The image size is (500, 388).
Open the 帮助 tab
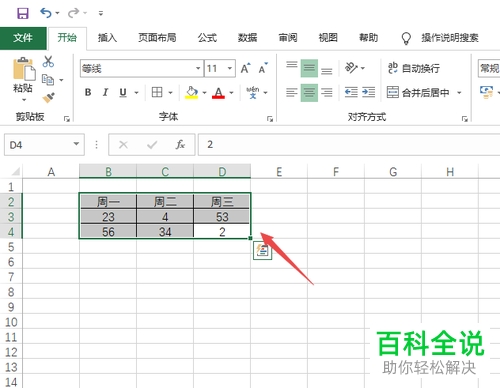[x=368, y=38]
